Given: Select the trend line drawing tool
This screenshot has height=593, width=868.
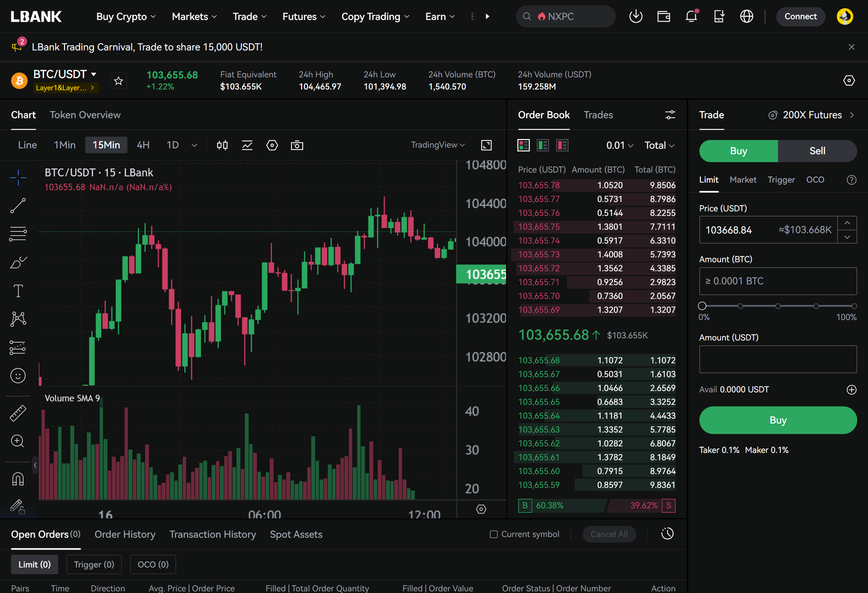Looking at the screenshot, I should coord(18,206).
